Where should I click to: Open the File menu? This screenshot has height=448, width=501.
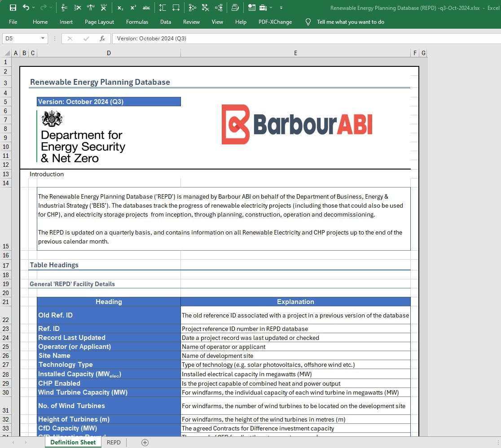tap(13, 22)
